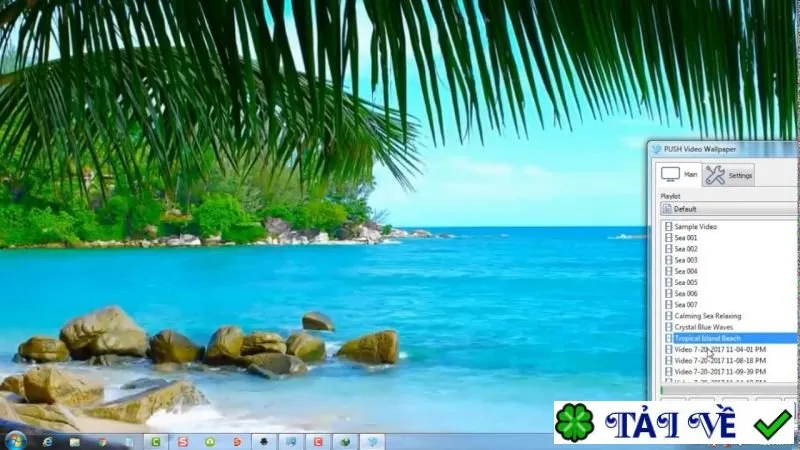Select Video 7-20-2017 11-09-39 PM
Viewport: 800px width, 450px height.
(720, 372)
